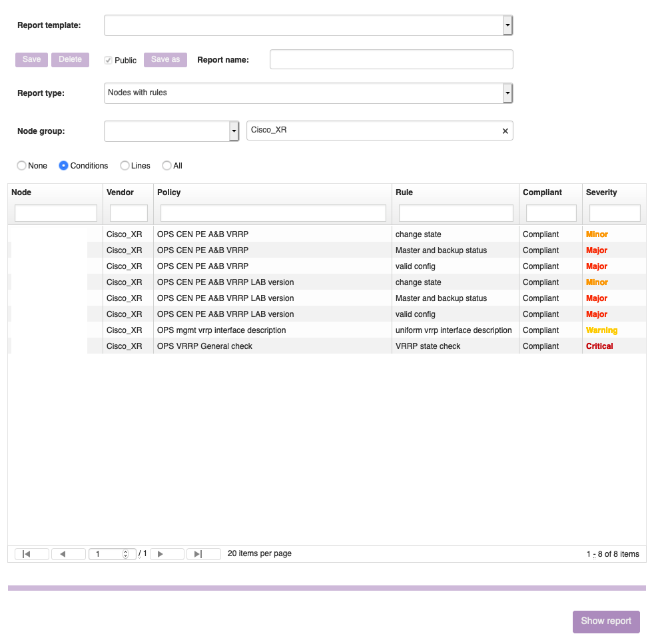Sort table by Policy column header
The height and width of the screenshot is (644, 654).
[169, 192]
